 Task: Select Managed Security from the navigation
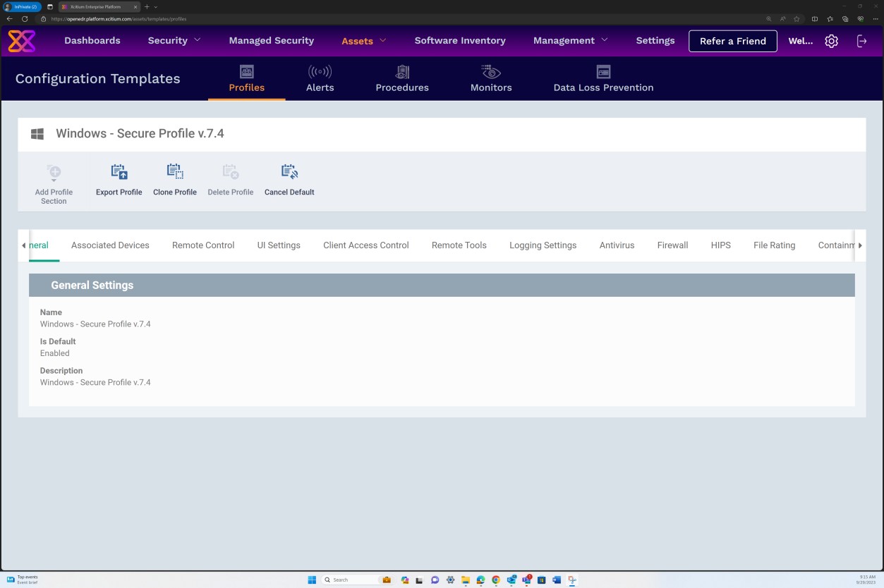(x=271, y=40)
